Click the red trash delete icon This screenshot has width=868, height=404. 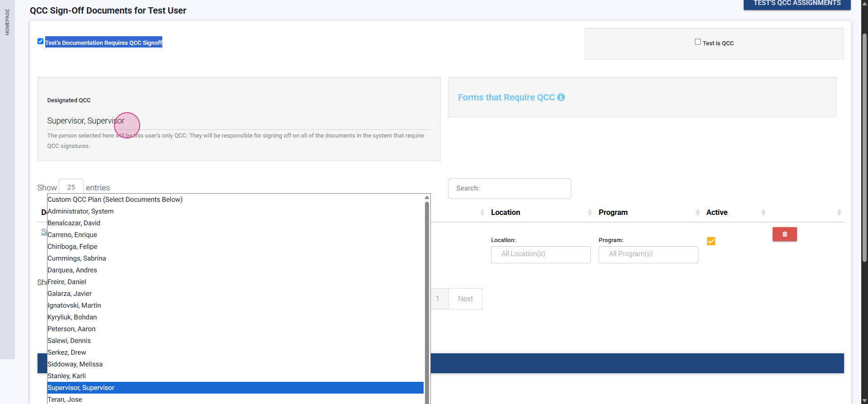(784, 234)
